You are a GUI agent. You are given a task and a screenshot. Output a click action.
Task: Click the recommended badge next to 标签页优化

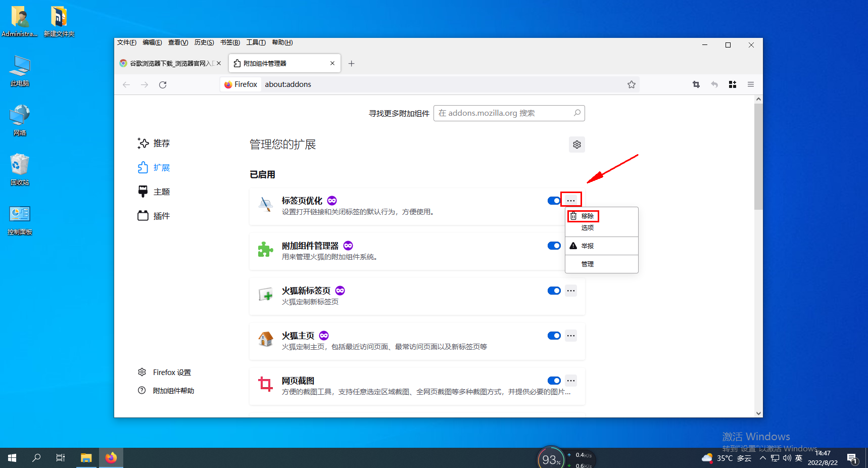pos(332,201)
